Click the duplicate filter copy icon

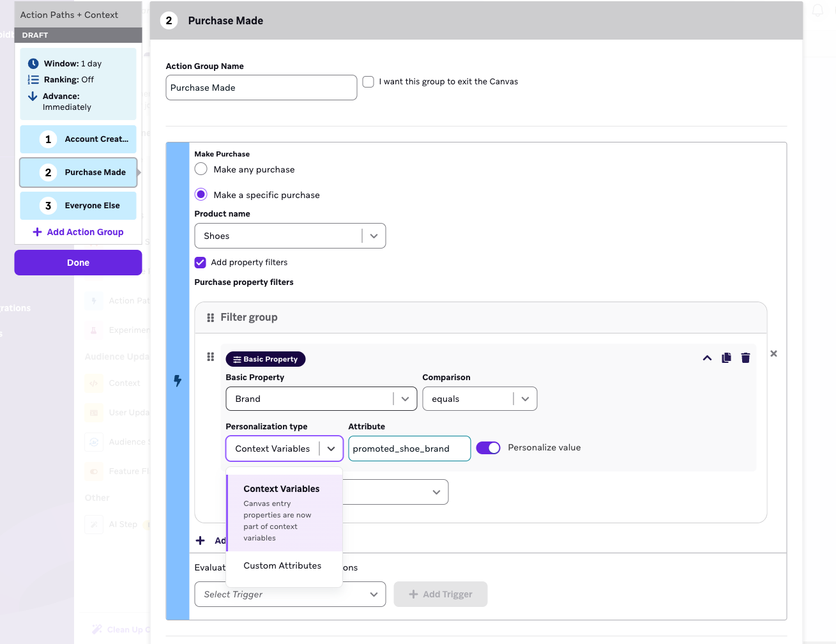tap(726, 358)
